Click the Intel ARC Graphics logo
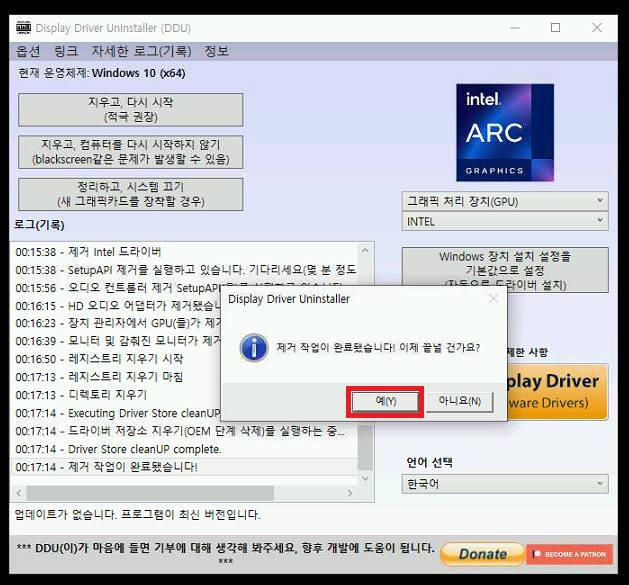This screenshot has height=585, width=629. [x=505, y=133]
